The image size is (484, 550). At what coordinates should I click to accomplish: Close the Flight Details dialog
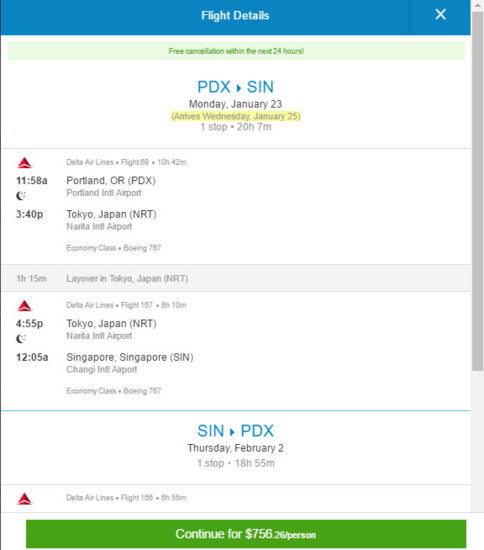coord(440,15)
